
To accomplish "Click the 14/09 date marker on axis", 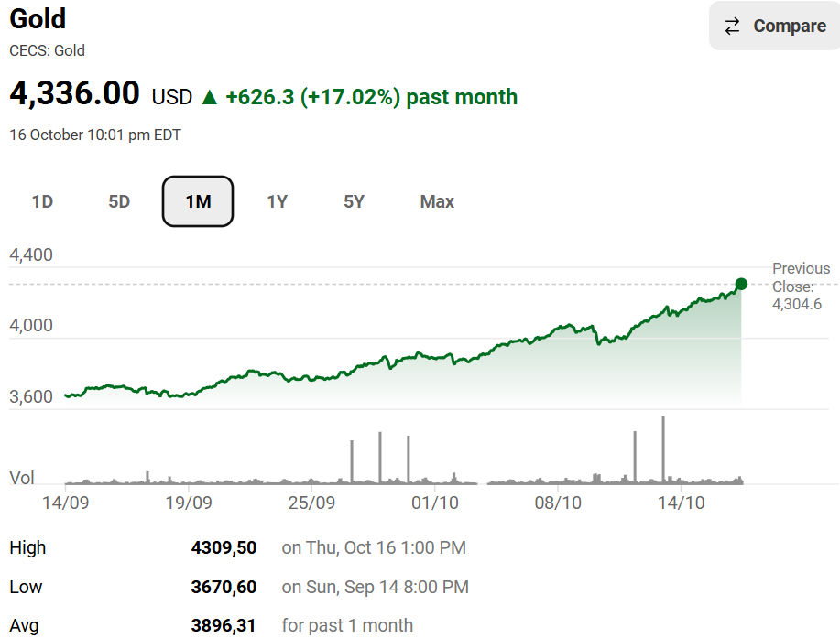I will [x=66, y=503].
